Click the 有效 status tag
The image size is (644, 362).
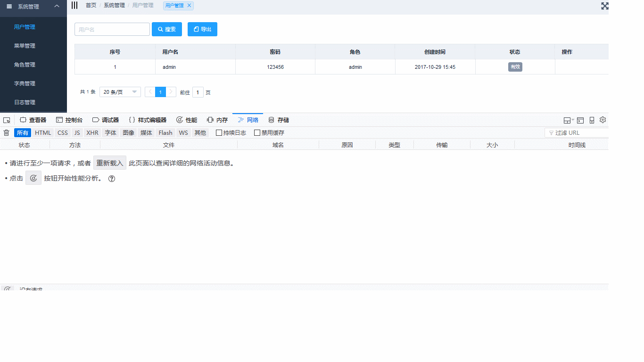[x=515, y=67]
